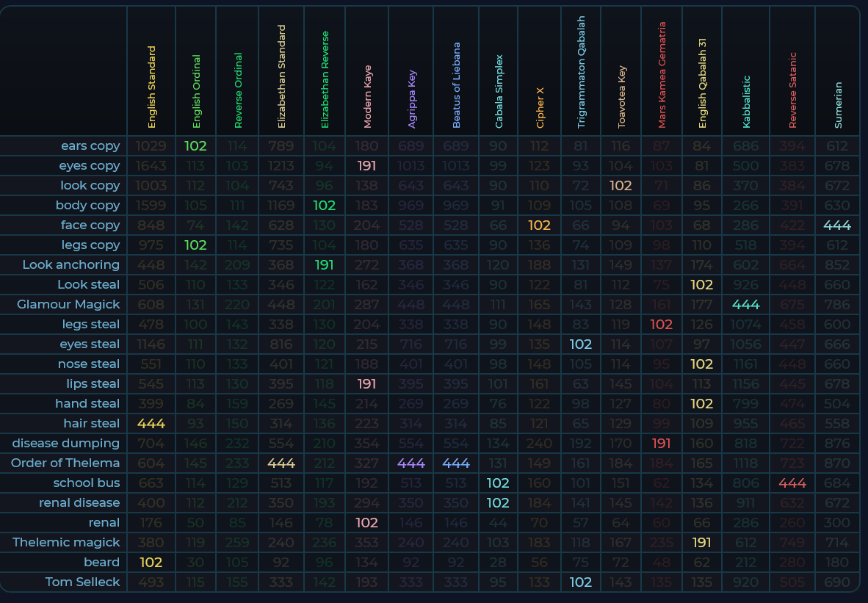Select the Elizabethan Reverse cipher header

pyautogui.click(x=325, y=80)
